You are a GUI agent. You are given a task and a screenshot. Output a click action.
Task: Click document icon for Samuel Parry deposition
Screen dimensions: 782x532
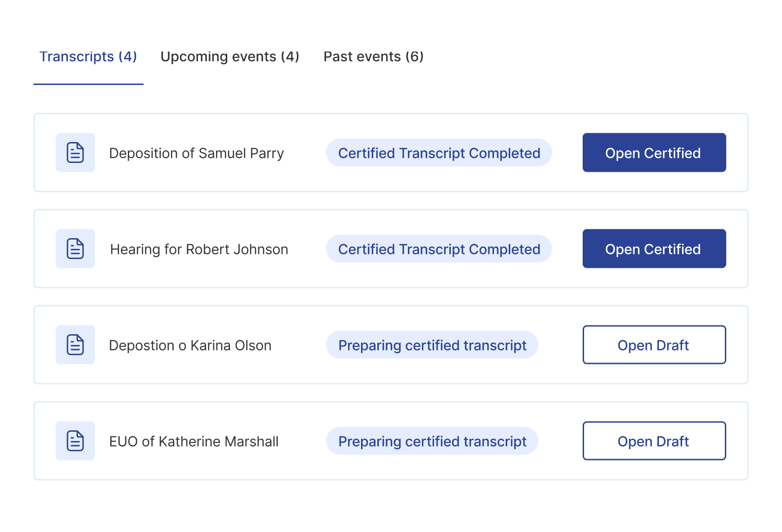point(75,153)
